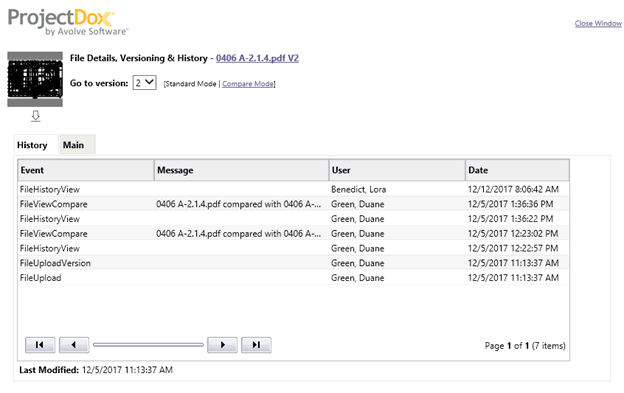The height and width of the screenshot is (393, 624).
Task: Sort by the User column header
Action: click(x=398, y=170)
